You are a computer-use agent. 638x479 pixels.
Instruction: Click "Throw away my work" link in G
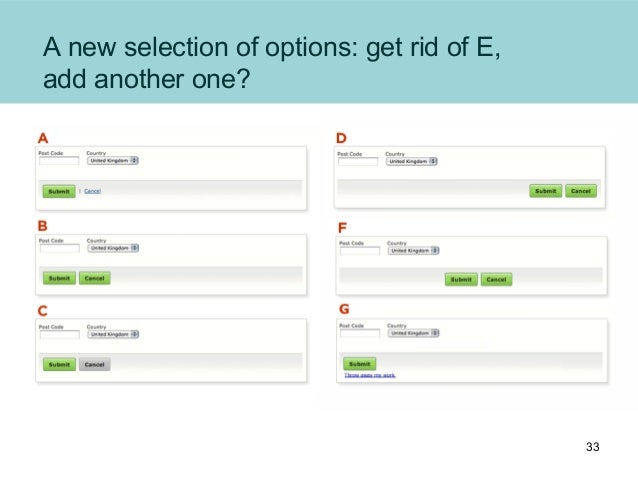pyautogui.click(x=370, y=375)
